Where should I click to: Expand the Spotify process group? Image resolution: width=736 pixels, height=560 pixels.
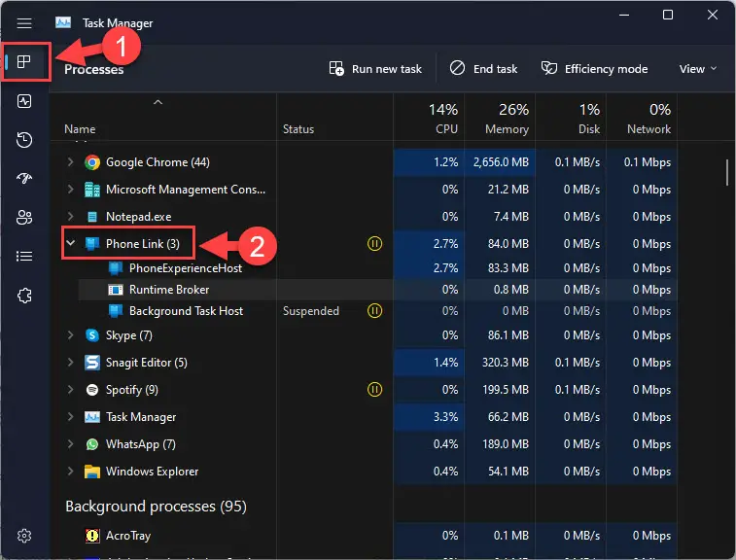(x=70, y=390)
